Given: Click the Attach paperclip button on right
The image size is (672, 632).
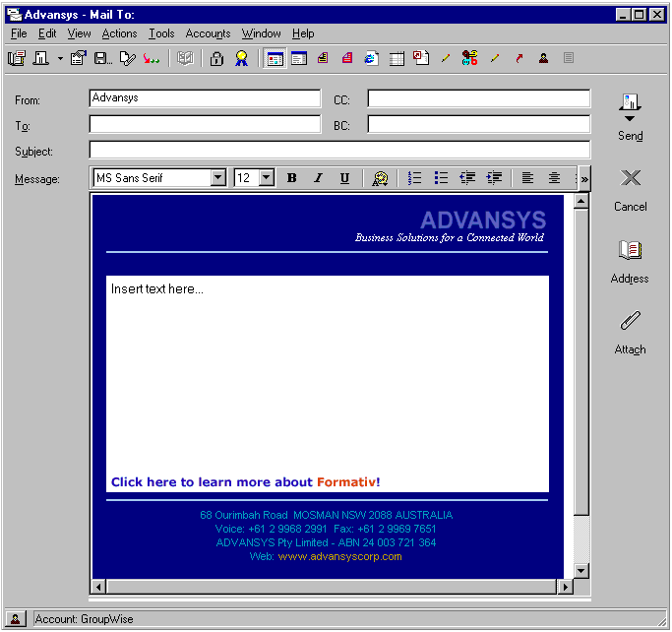Looking at the screenshot, I should coord(630,333).
